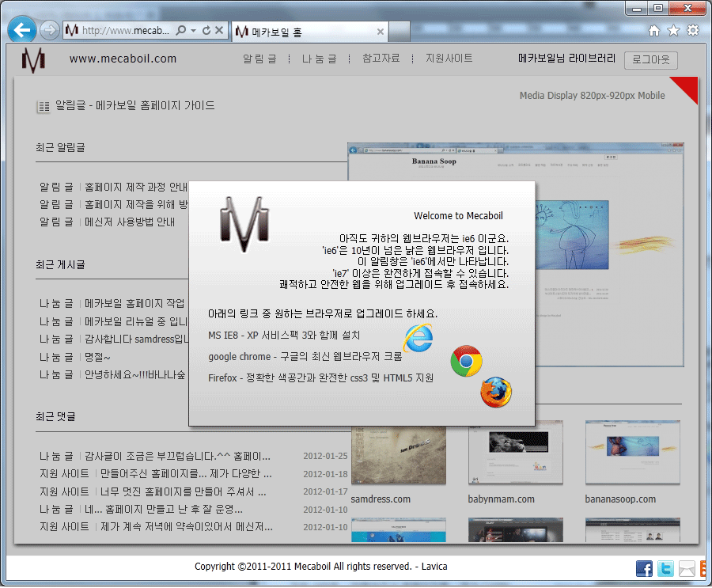Minimize the browser window
The image size is (712, 588).
637,8
